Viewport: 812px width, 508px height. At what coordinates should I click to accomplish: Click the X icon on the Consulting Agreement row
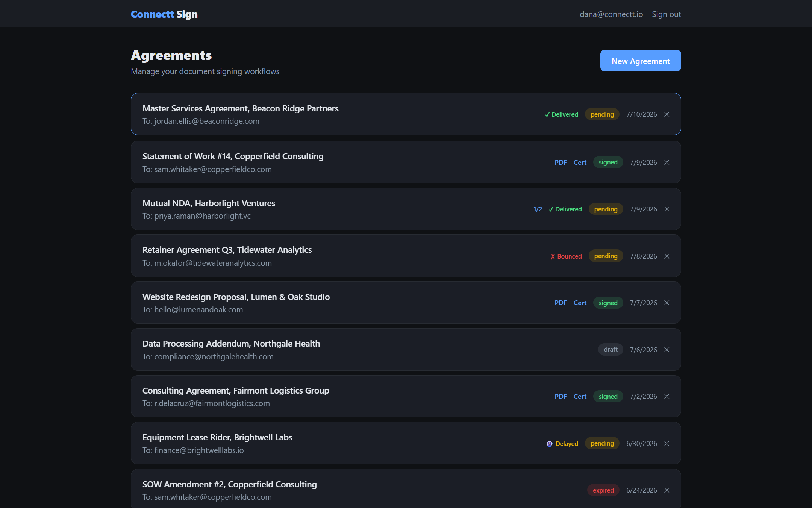(667, 396)
